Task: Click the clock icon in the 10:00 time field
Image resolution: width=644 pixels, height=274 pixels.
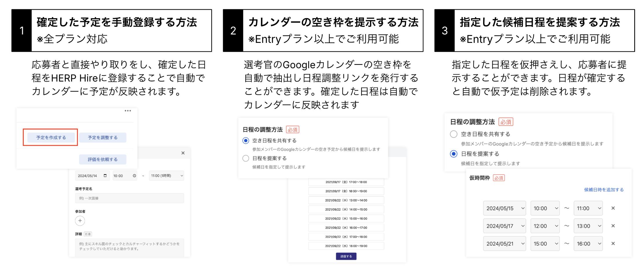Action: [134, 176]
